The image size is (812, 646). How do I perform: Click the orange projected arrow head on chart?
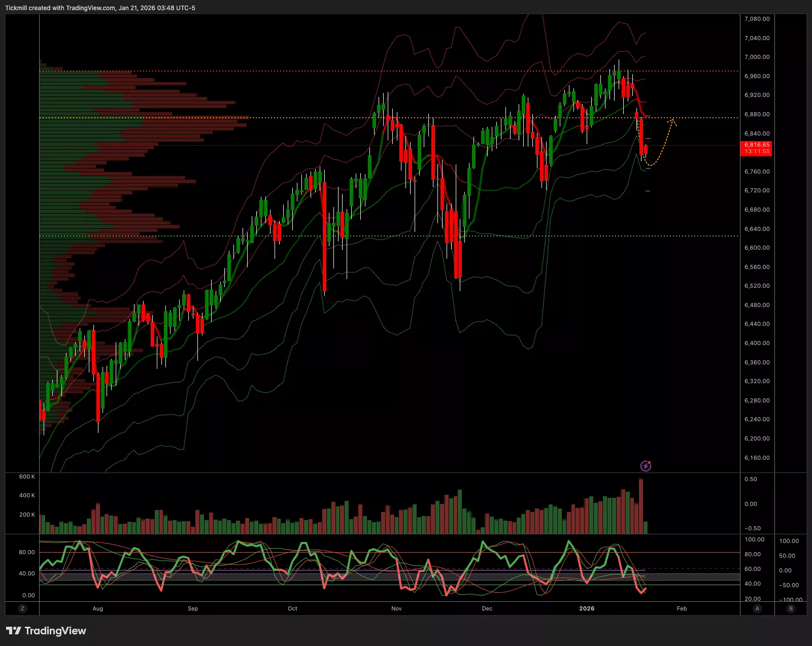tap(672, 121)
